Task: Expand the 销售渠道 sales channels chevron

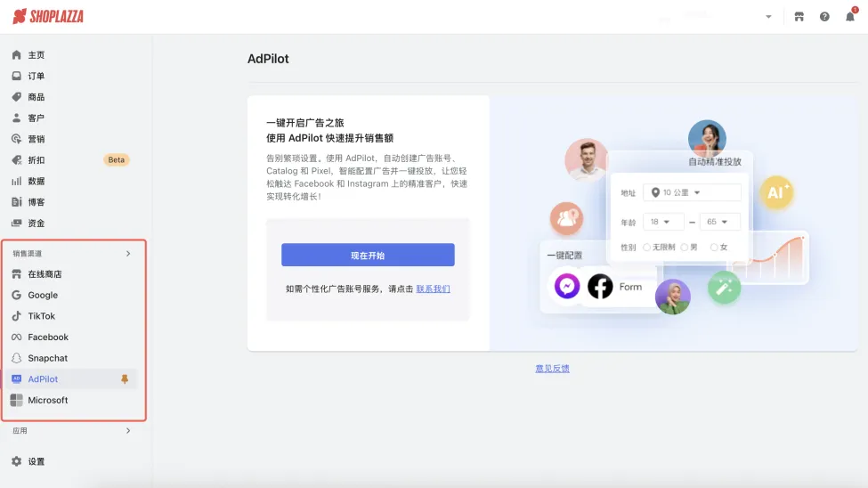Action: tap(128, 254)
